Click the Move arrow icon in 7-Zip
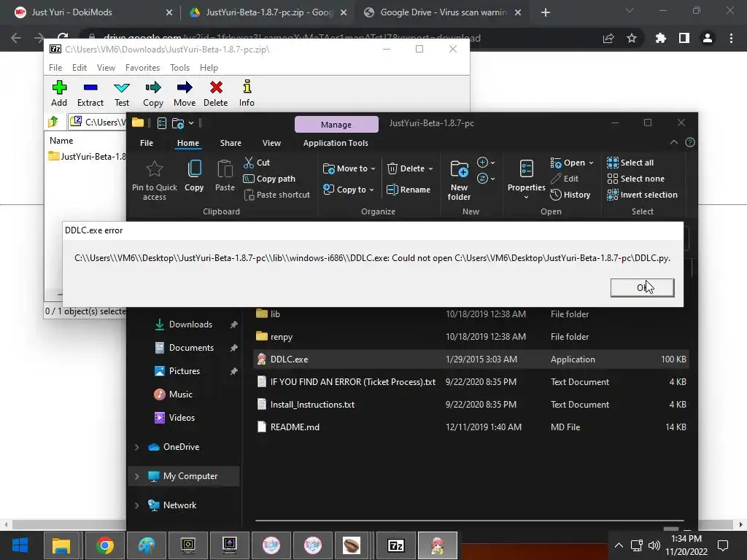 pyautogui.click(x=185, y=87)
